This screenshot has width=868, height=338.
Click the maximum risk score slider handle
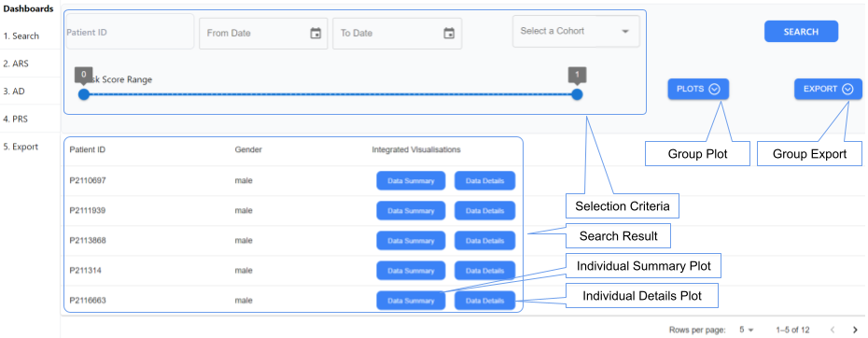tap(577, 94)
